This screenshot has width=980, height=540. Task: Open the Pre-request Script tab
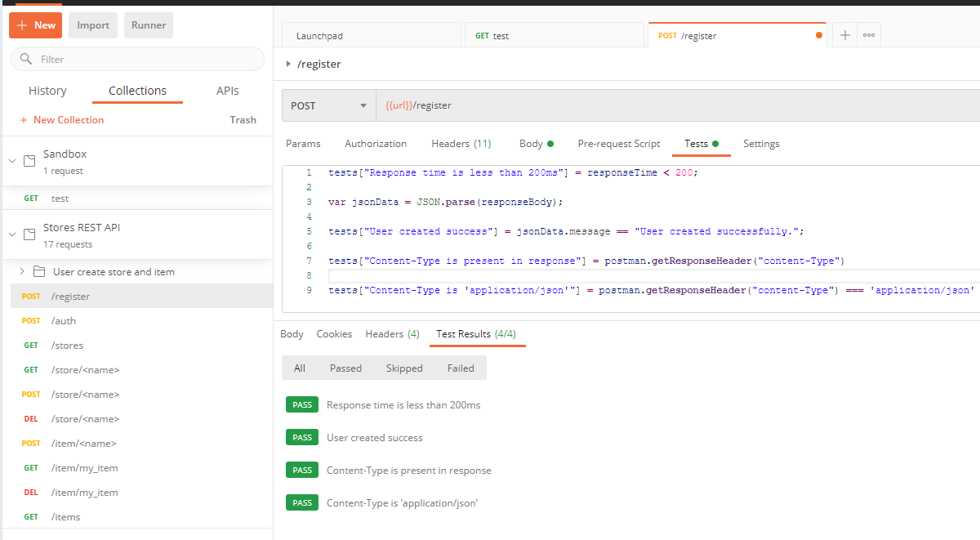(x=619, y=144)
